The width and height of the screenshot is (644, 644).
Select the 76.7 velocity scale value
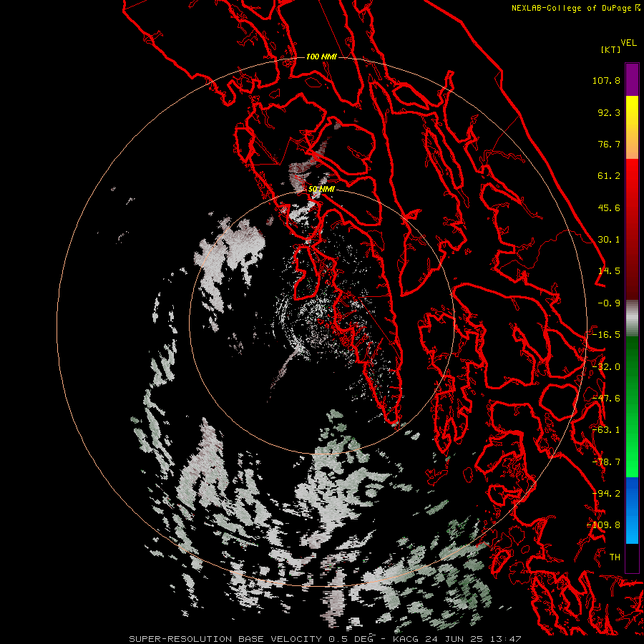[609, 144]
